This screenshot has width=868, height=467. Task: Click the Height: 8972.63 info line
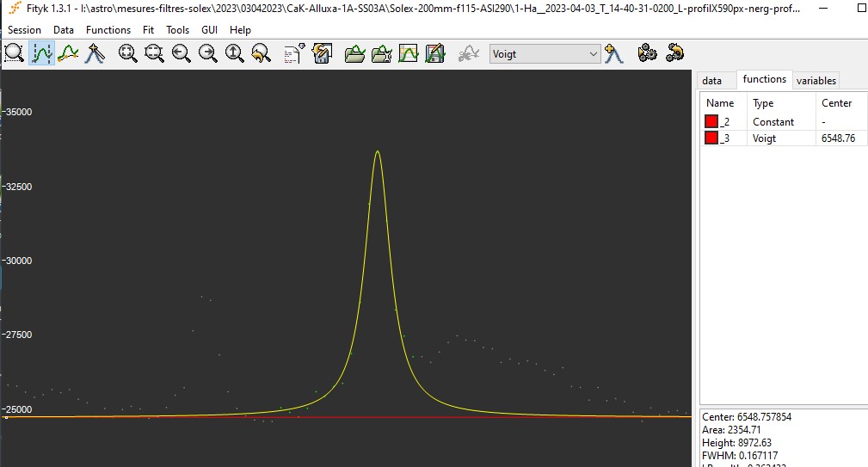coord(736,443)
